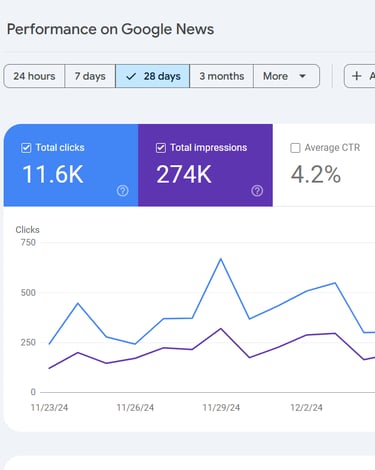This screenshot has height=470, width=375.
Task: Select the 7 days date range
Action: [x=90, y=76]
